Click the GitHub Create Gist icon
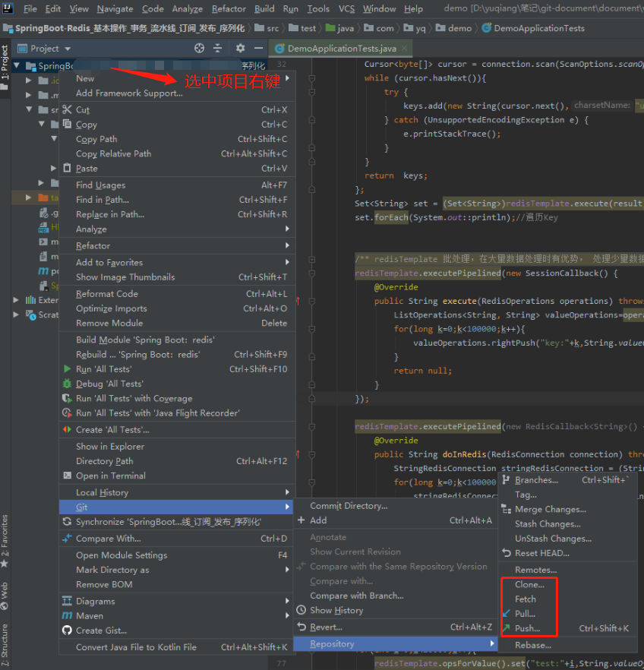This screenshot has width=644, height=670. [67, 630]
